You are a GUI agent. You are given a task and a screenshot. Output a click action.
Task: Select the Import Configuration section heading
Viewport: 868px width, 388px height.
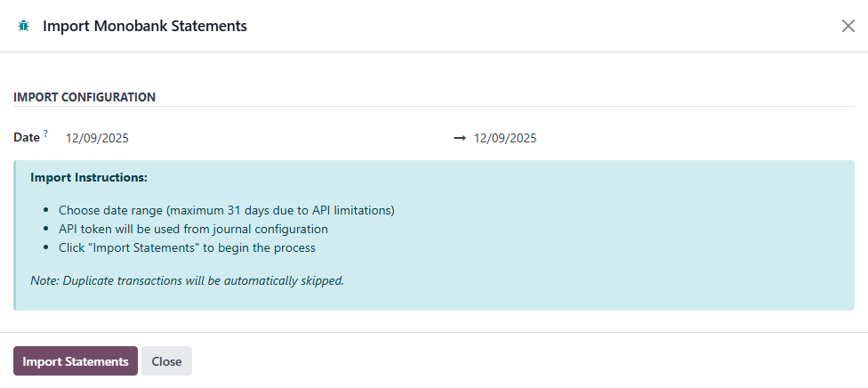pyautogui.click(x=84, y=97)
